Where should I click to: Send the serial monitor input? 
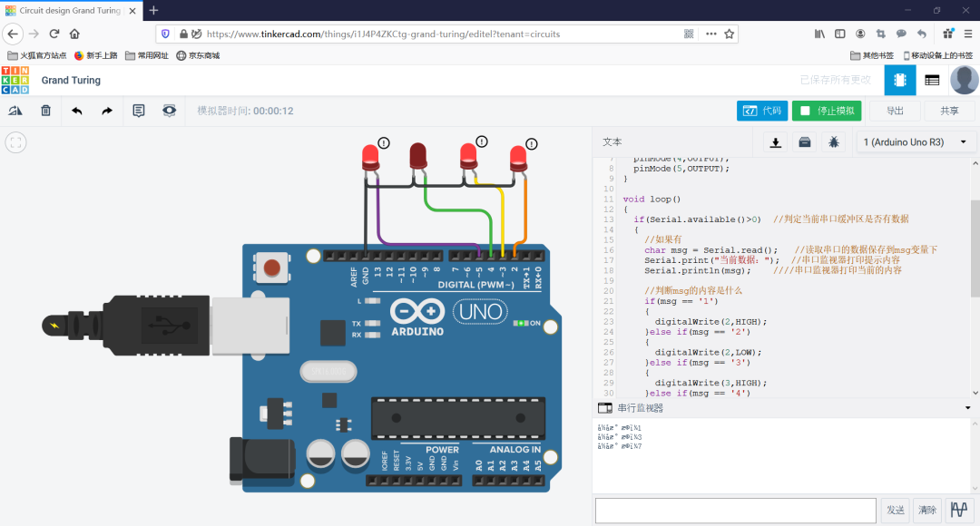coord(896,510)
